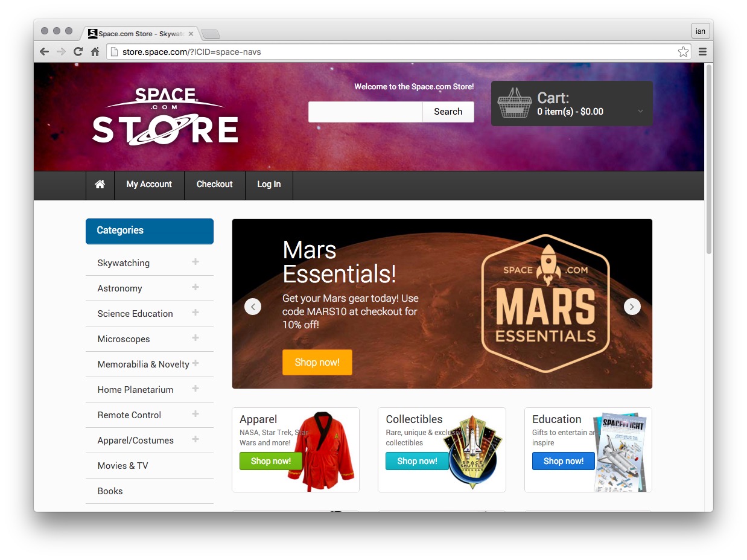
Task: Click the home icon in the navigation bar
Action: coord(100,185)
